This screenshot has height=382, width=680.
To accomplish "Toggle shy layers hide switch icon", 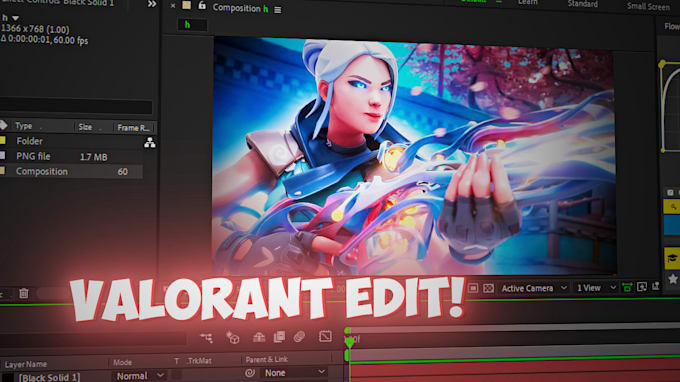I will pos(259,337).
